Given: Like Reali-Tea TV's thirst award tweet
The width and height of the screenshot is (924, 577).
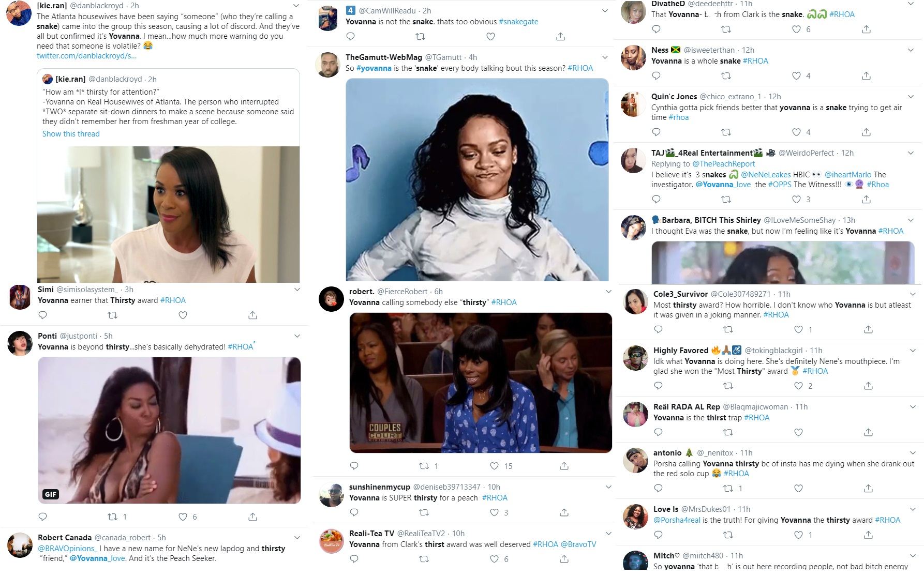Looking at the screenshot, I should pos(495,559).
